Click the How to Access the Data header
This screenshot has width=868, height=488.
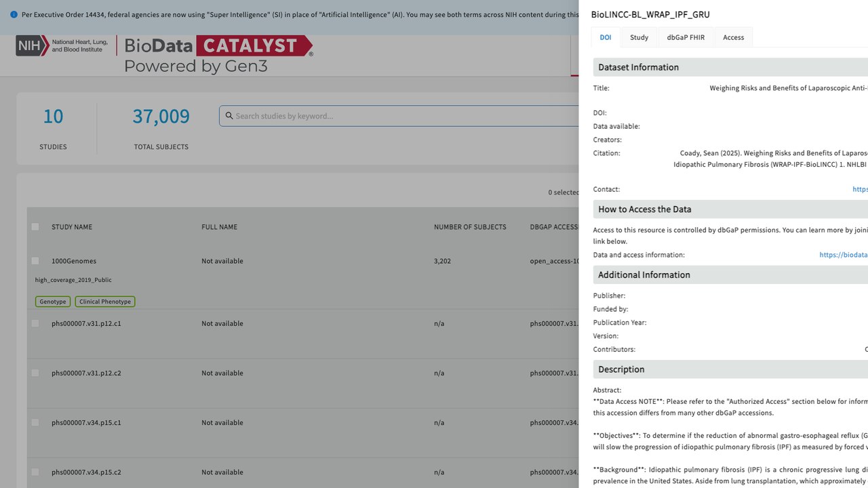point(730,209)
